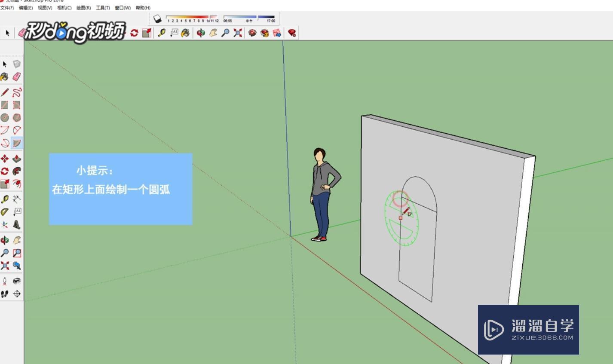Viewport: 613px width, 364px height.
Task: Activate the Orbit tool
Action: click(6, 240)
